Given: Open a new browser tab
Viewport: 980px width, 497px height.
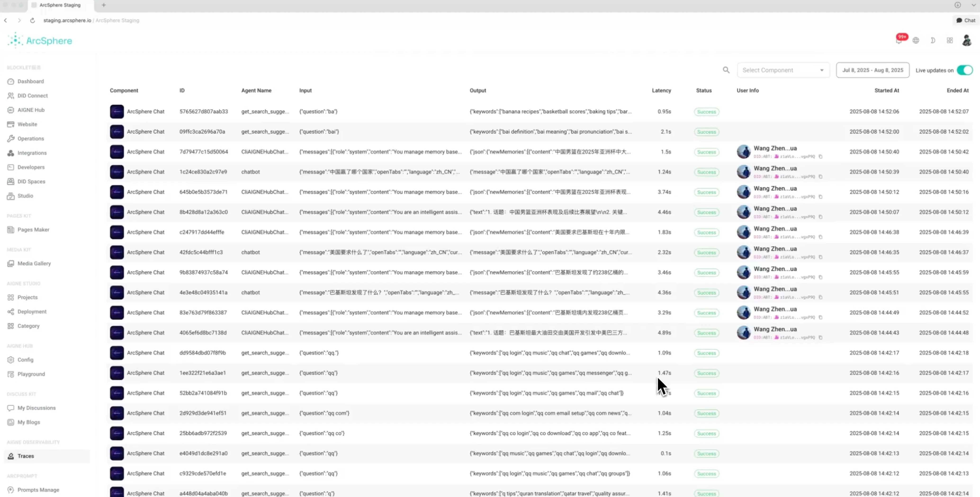Looking at the screenshot, I should pyautogui.click(x=103, y=5).
